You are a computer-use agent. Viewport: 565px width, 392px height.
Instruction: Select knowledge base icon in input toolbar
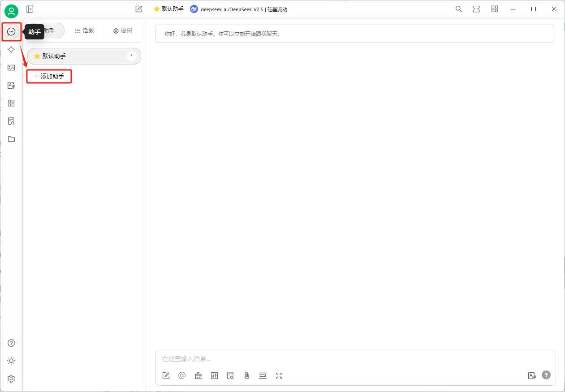pos(230,376)
